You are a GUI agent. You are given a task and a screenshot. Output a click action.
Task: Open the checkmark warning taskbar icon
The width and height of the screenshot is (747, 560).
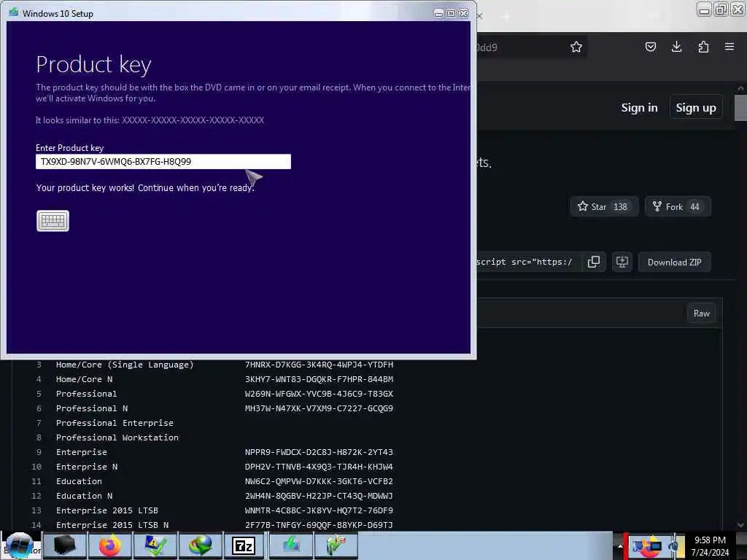point(155,545)
